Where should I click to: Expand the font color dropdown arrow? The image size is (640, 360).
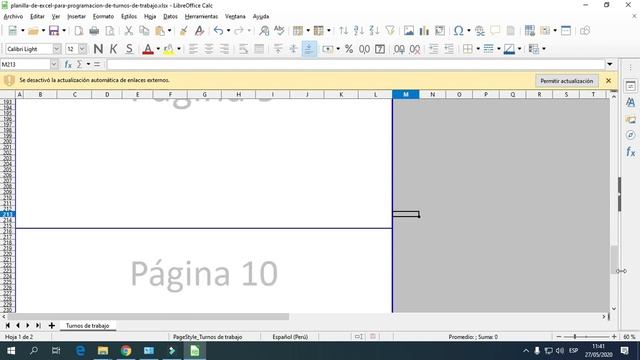click(158, 49)
